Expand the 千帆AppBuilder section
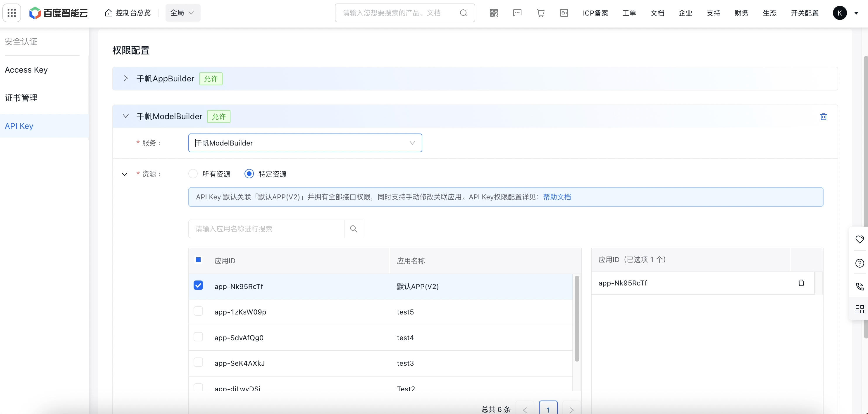Image resolution: width=868 pixels, height=414 pixels. pyautogui.click(x=126, y=78)
